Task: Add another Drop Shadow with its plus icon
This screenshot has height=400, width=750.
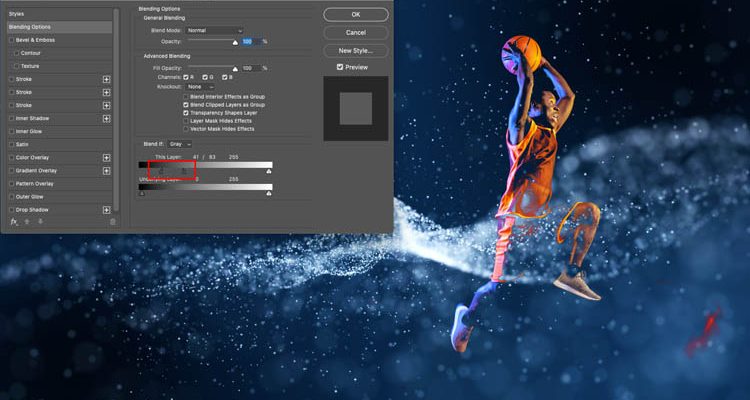Action: click(x=106, y=210)
